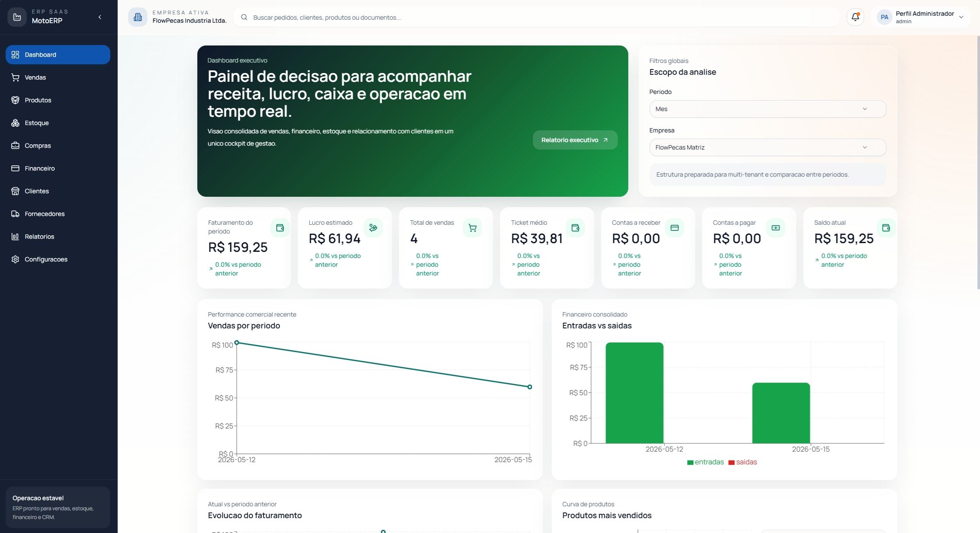Click the Dashboard grid icon in sidebar
The width and height of the screenshot is (980, 533).
pos(15,55)
